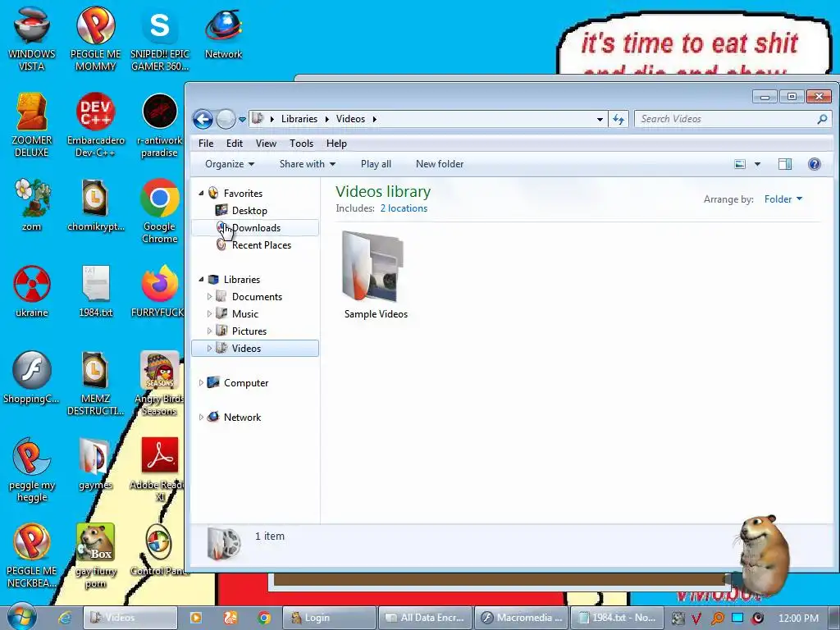The image size is (840, 630).
Task: Select Recent Places in Favorites
Action: 262,244
